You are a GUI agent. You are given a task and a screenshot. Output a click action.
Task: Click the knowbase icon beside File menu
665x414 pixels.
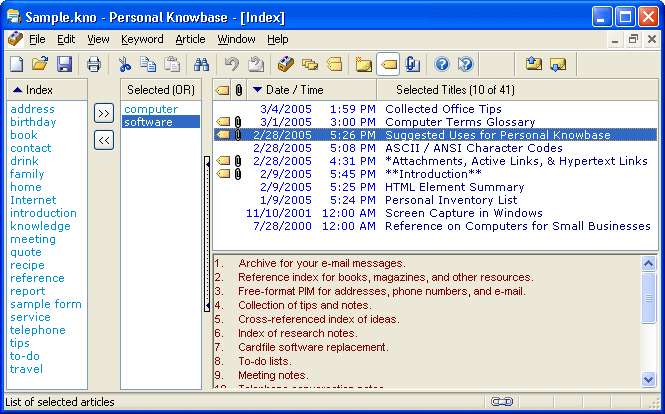click(x=15, y=39)
